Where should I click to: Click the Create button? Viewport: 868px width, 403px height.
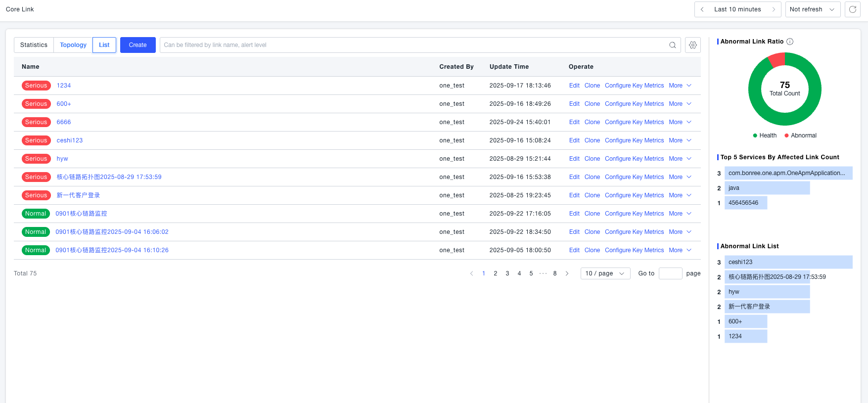coord(137,45)
